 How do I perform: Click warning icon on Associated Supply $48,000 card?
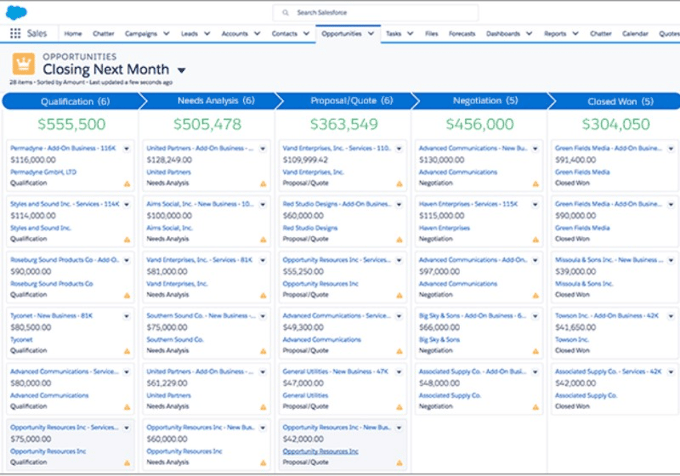(536, 407)
